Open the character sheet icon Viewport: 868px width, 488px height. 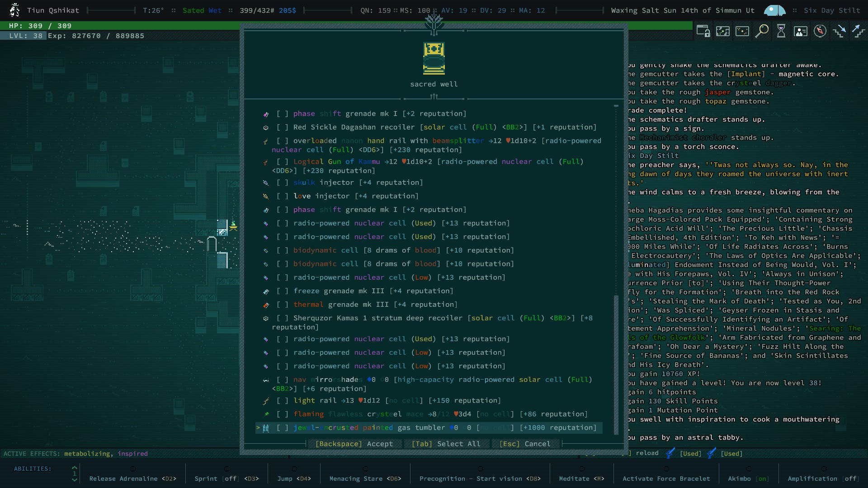[x=801, y=31]
